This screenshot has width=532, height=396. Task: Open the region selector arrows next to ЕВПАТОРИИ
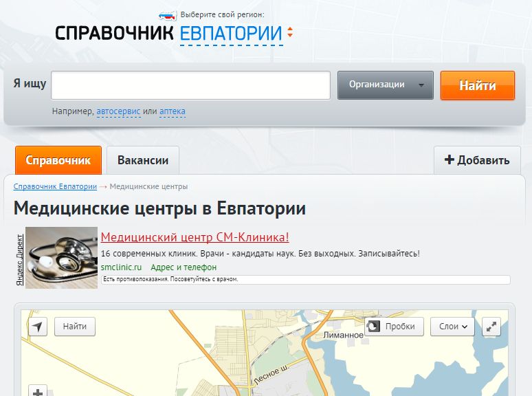coord(290,32)
